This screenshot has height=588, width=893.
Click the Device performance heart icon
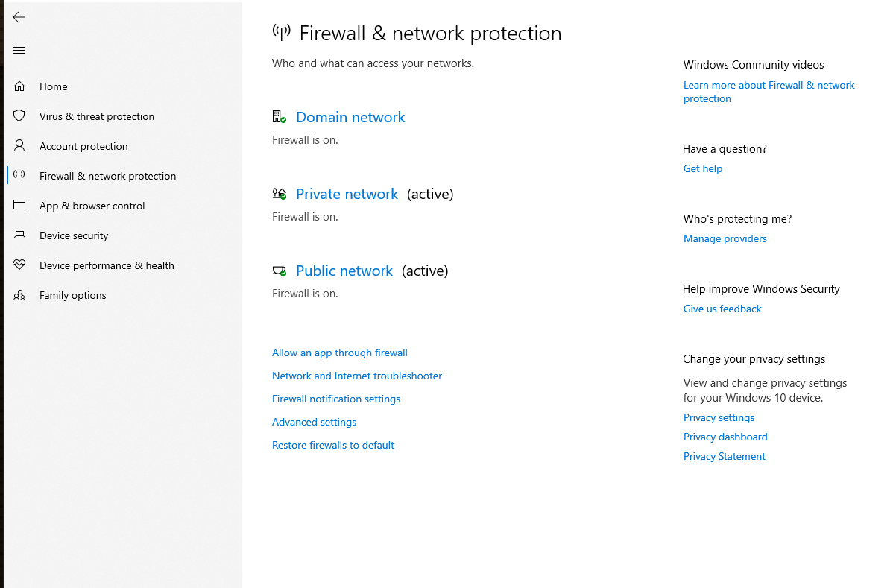tap(19, 265)
